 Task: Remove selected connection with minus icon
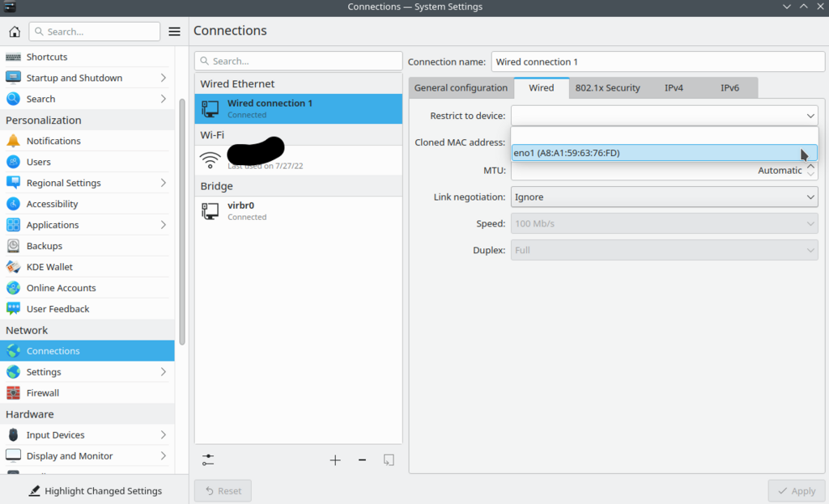point(362,460)
